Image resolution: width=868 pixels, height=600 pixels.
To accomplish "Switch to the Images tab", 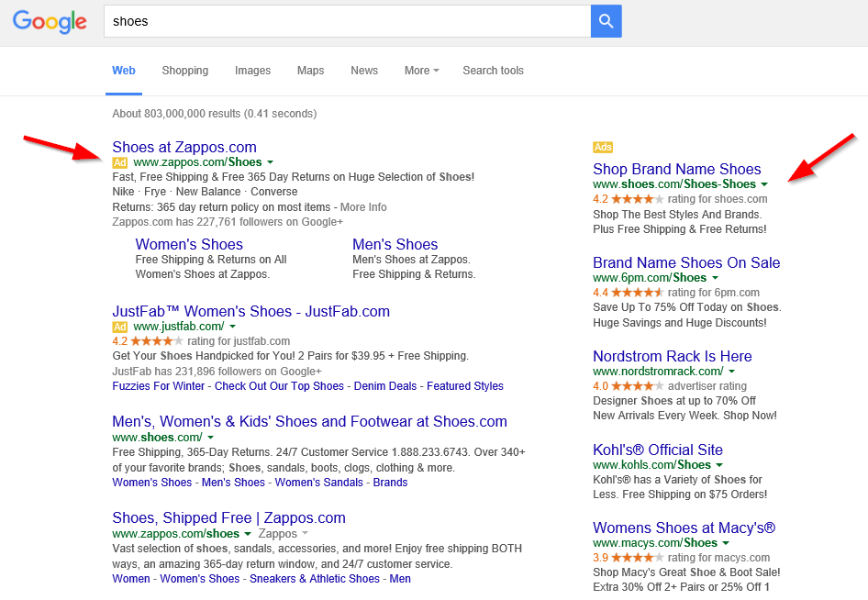I will click(x=252, y=71).
